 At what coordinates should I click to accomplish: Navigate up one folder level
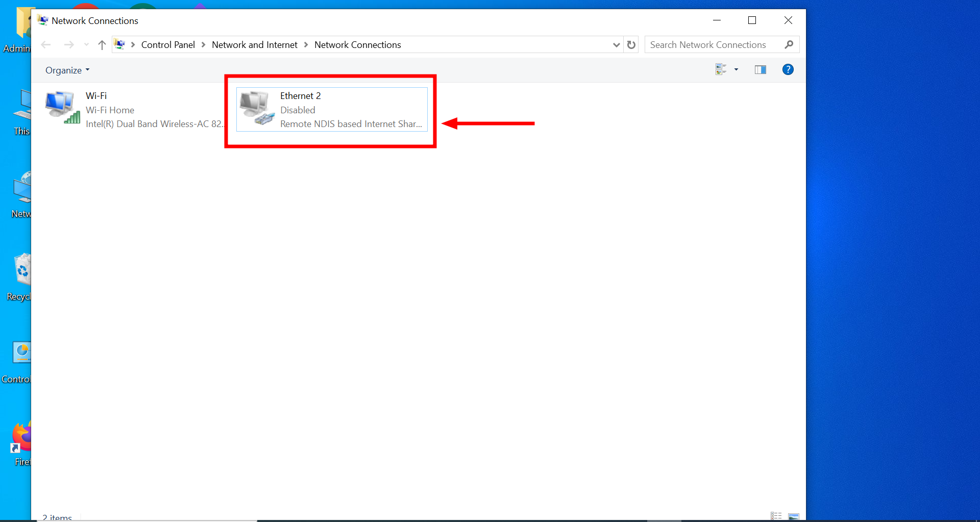(102, 45)
